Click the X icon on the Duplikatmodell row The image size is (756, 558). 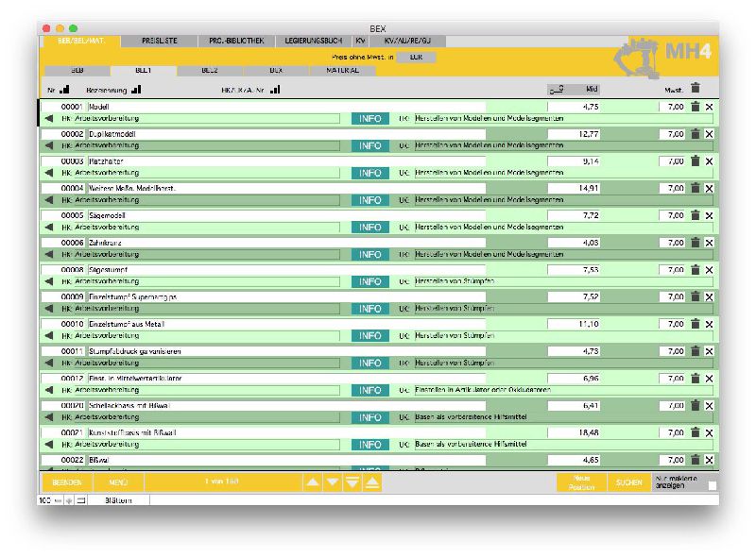coord(710,134)
